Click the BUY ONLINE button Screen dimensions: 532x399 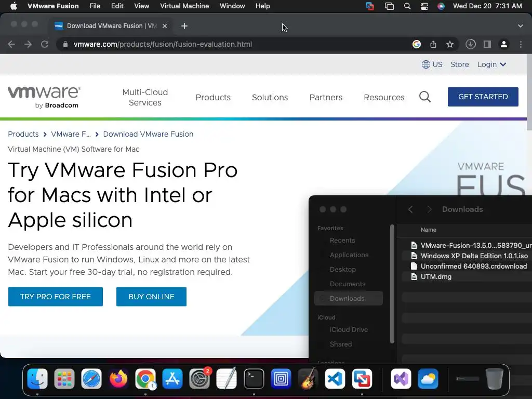151,297
